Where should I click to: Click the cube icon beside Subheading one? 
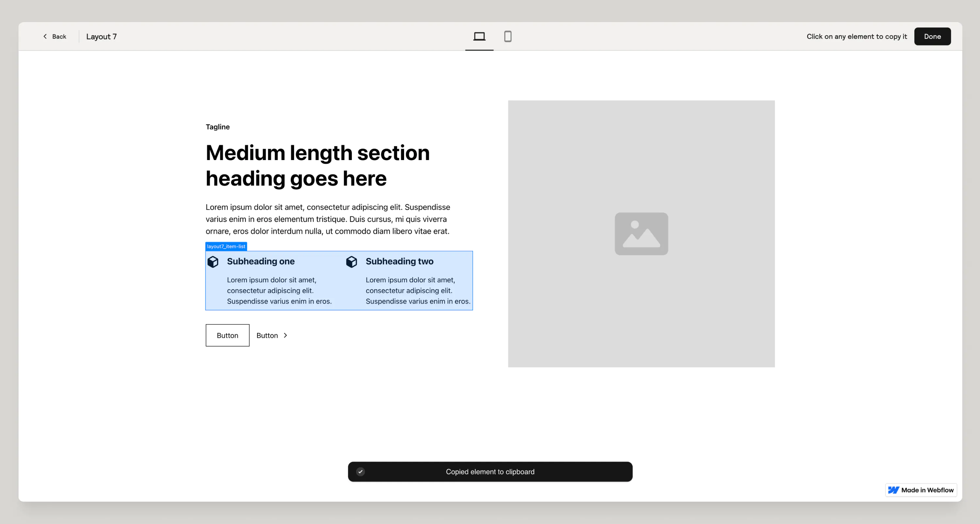pos(213,262)
